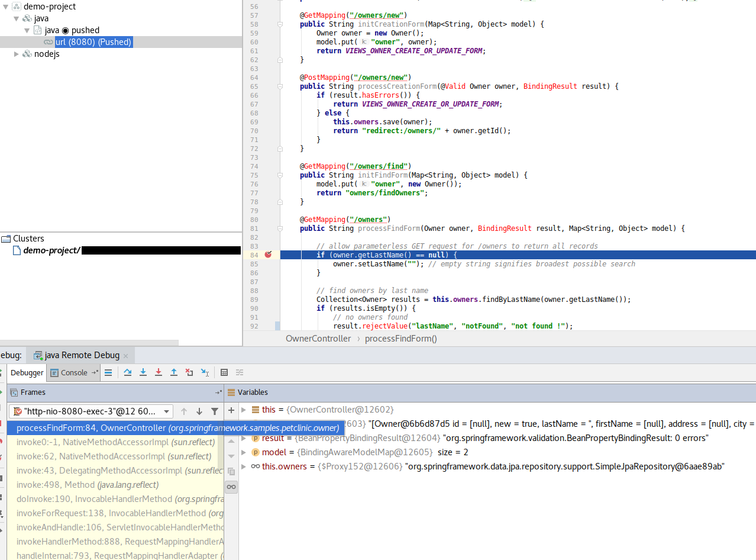Click the Variables panel header icon

pos(232,392)
